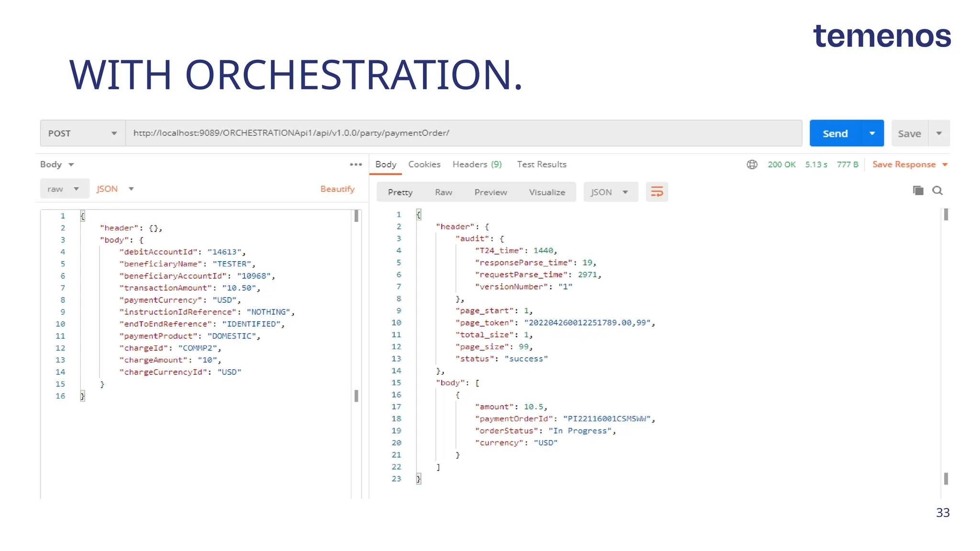This screenshot has width=980, height=551.
Task: Expand the POST method dropdown
Action: point(82,133)
